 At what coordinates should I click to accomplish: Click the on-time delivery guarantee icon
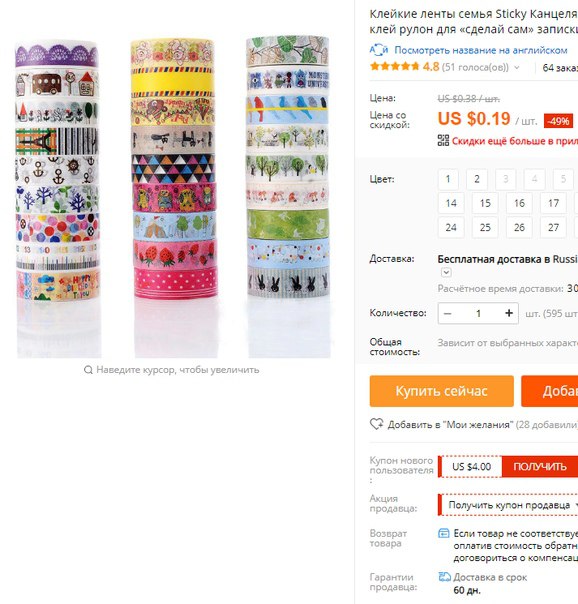pyautogui.click(x=444, y=577)
